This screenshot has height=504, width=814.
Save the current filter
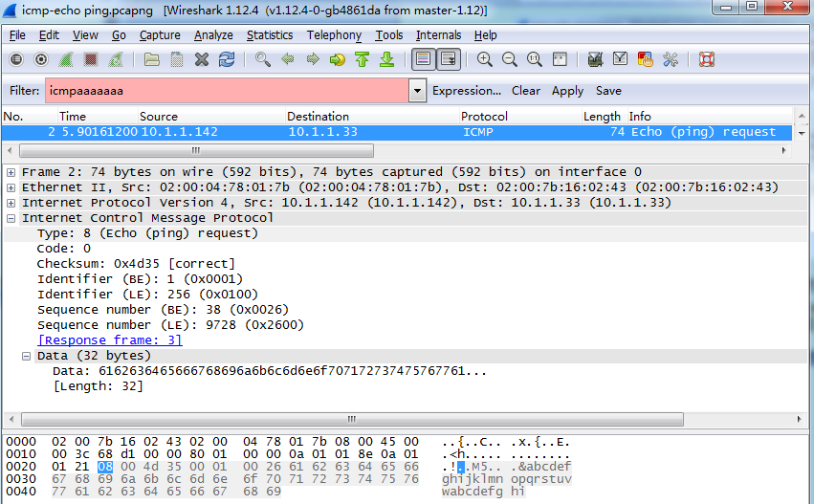(x=608, y=91)
